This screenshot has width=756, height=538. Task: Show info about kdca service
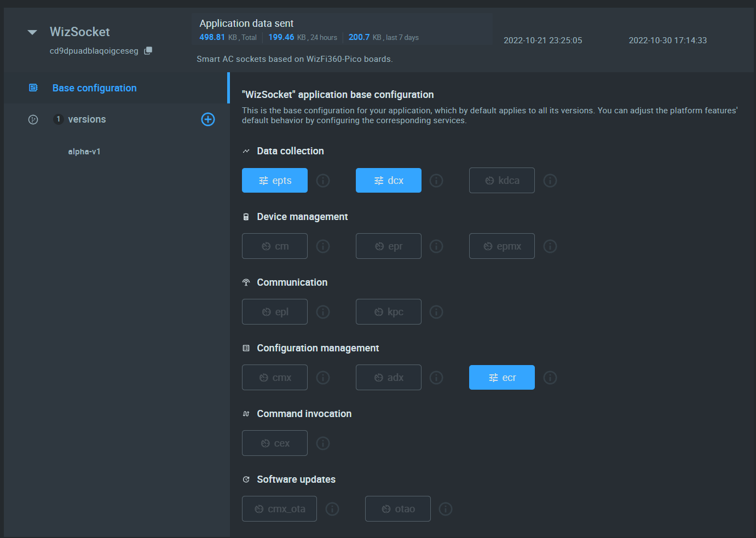[x=550, y=181]
